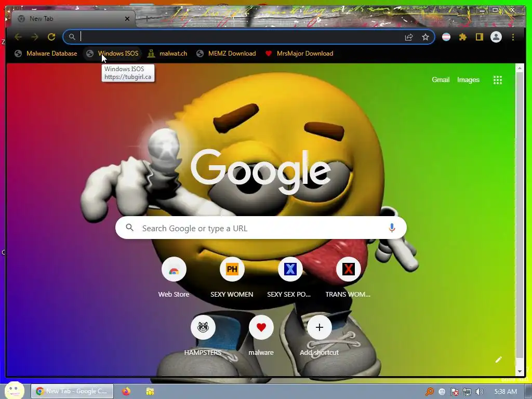Open the file explorer taskbar icon
Image resolution: width=532 pixels, height=399 pixels.
coord(150,391)
